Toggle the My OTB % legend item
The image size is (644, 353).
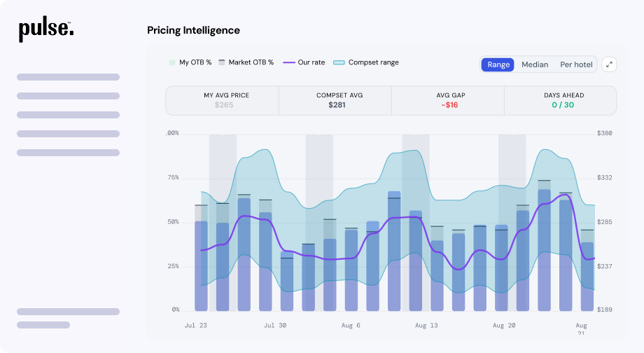point(190,62)
